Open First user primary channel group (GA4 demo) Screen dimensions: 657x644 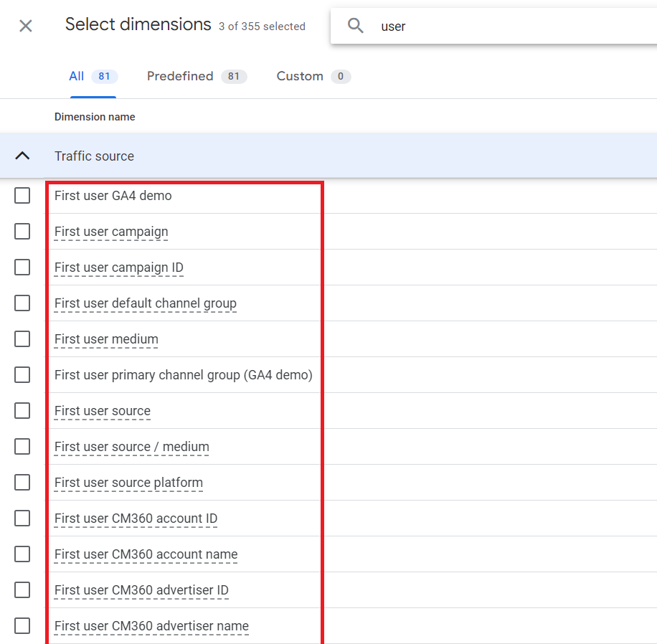[x=183, y=374]
